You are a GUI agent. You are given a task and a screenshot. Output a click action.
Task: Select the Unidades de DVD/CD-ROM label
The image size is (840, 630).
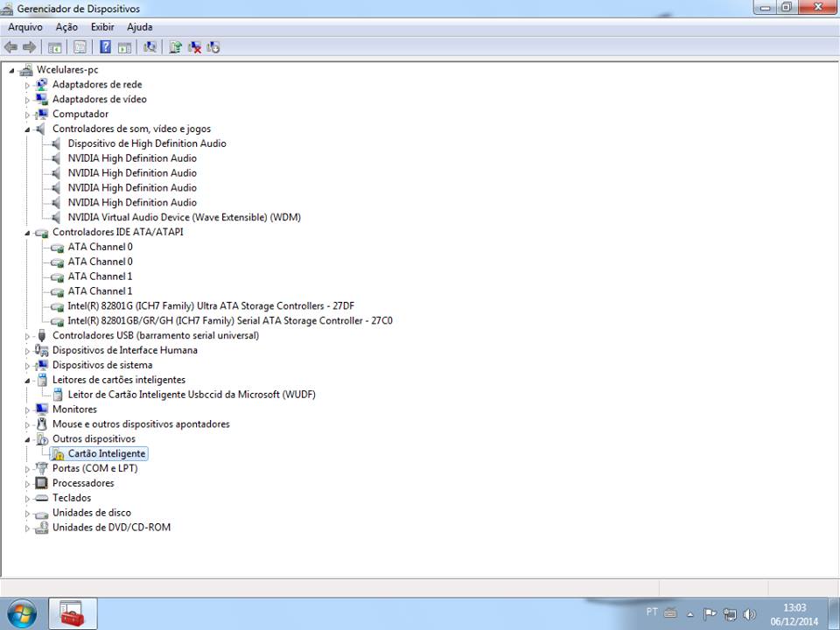[111, 528]
